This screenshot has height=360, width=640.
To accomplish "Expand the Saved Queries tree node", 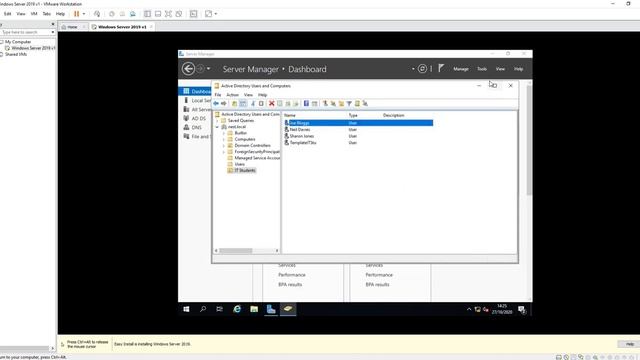I will (217, 120).
